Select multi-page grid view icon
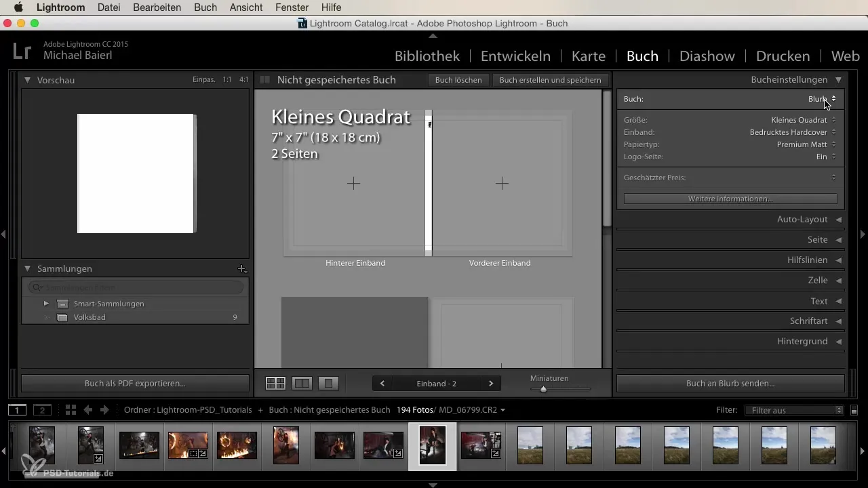 tap(275, 384)
